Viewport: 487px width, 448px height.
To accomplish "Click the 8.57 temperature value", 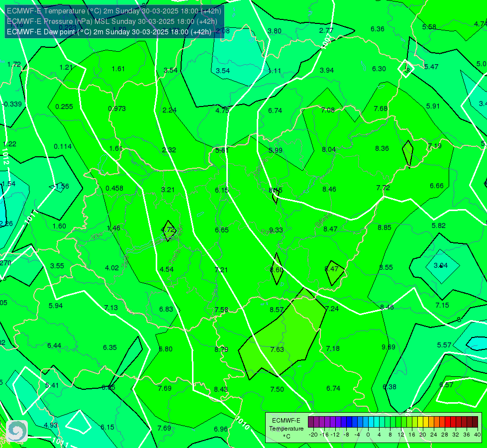I will pyautogui.click(x=277, y=310).
